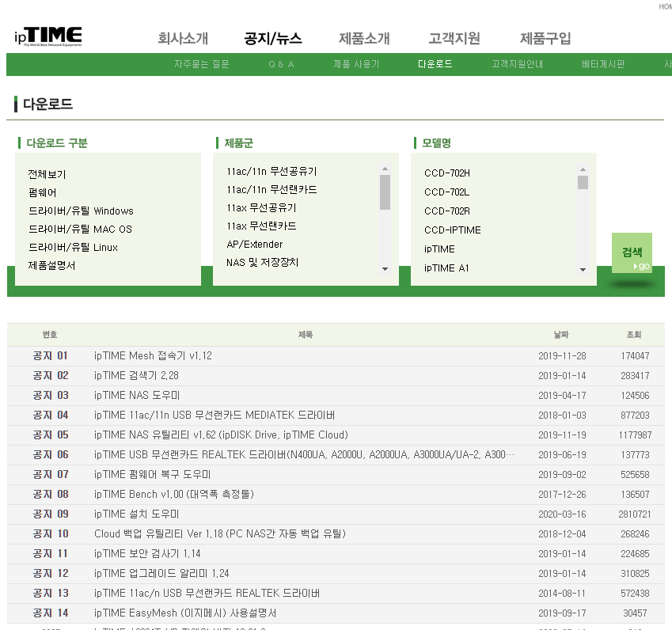The width and height of the screenshot is (672, 630).
Task: Open ipTIME Mesh 접속기 v1.12 post
Action: 153,355
